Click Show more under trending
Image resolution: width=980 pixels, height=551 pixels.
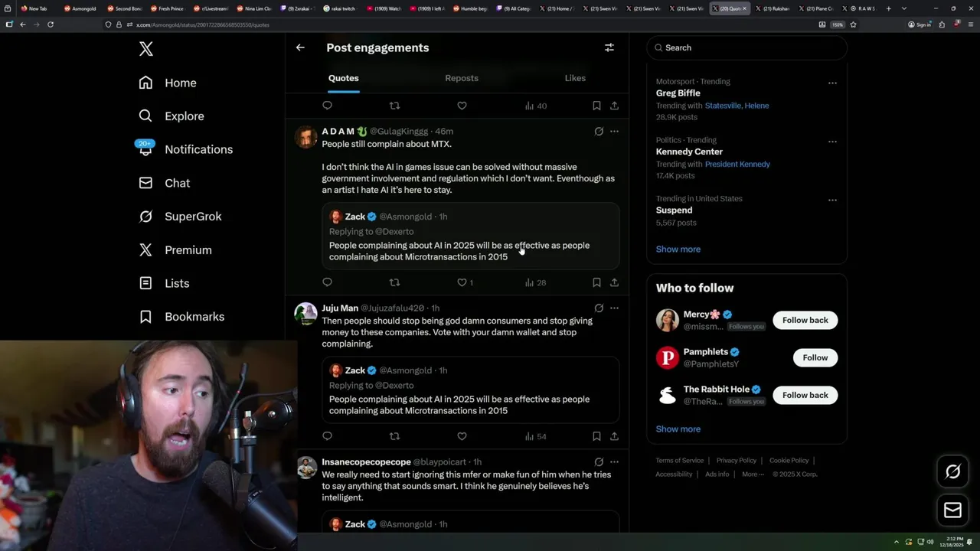tap(678, 249)
